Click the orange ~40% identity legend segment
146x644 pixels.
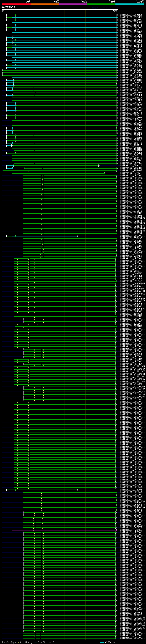(x=45, y=4)
